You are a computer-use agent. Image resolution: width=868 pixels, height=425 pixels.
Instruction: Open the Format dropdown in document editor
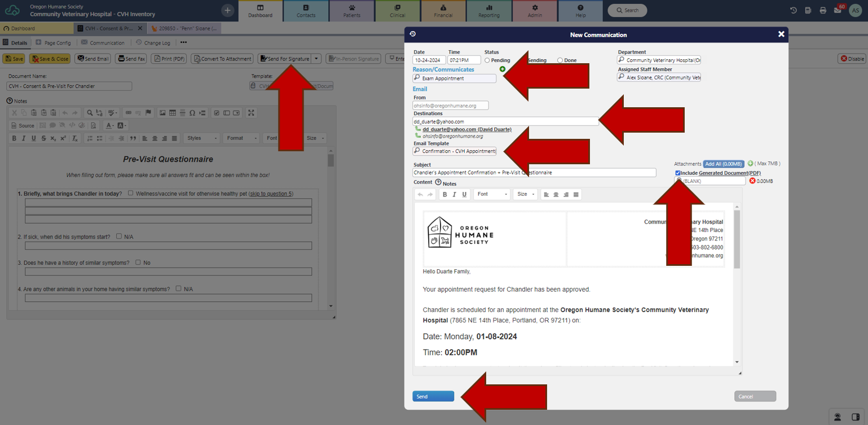pyautogui.click(x=241, y=138)
